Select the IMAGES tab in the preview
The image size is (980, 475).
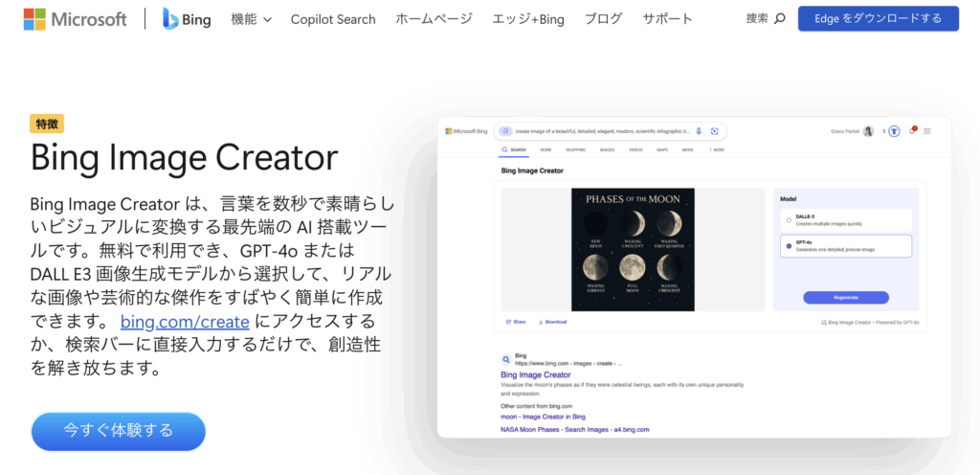tap(607, 150)
